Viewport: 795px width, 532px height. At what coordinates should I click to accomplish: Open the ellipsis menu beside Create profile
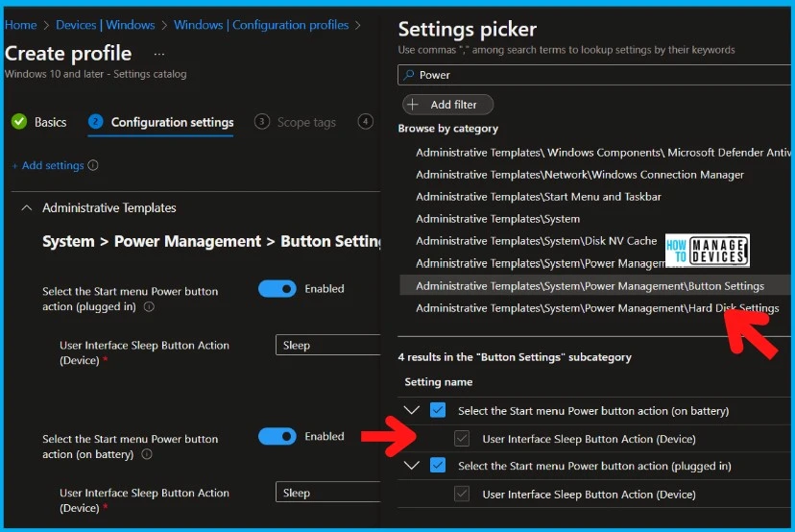point(159,54)
